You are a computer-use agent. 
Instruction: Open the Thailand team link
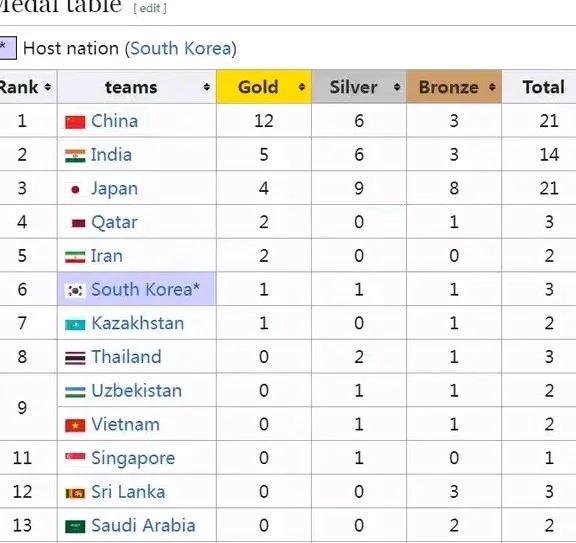coord(126,357)
